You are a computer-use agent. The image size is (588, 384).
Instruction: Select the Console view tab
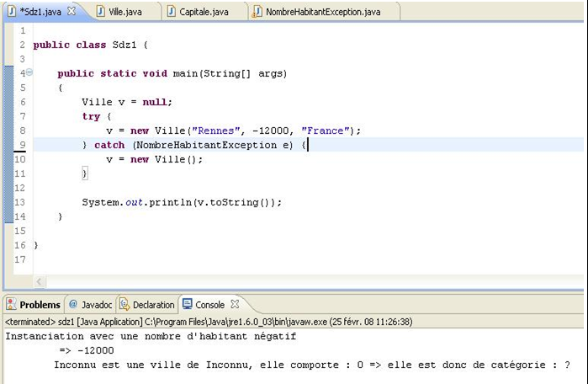209,305
